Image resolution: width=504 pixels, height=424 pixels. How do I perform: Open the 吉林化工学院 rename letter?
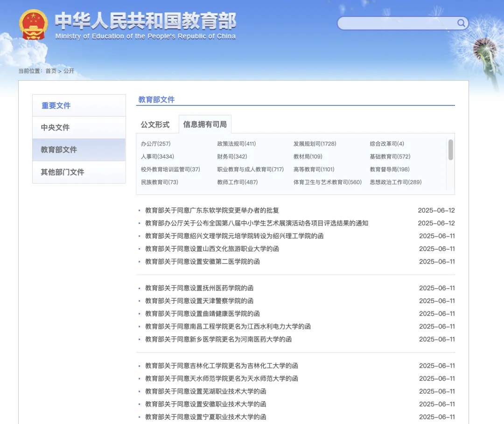click(221, 366)
